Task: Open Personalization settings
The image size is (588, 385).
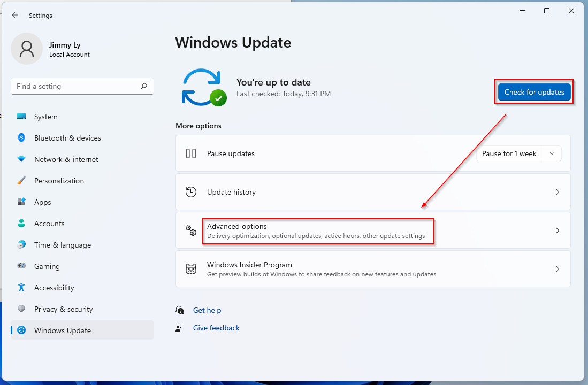Action: pyautogui.click(x=82, y=180)
